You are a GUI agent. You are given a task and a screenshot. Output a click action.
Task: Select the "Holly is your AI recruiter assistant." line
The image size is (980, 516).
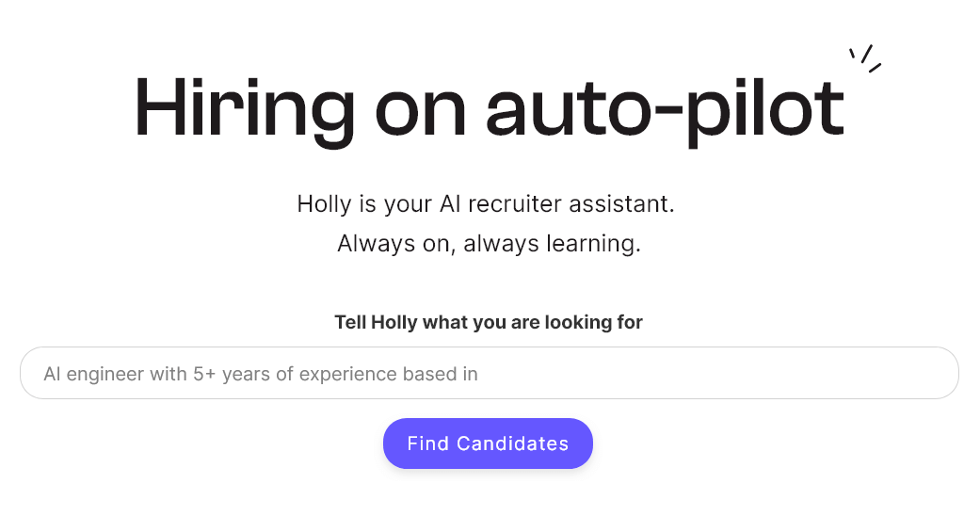point(486,203)
